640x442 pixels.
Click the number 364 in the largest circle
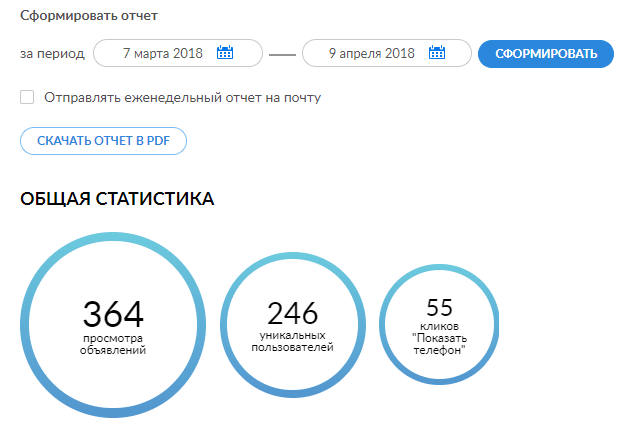pos(113,314)
